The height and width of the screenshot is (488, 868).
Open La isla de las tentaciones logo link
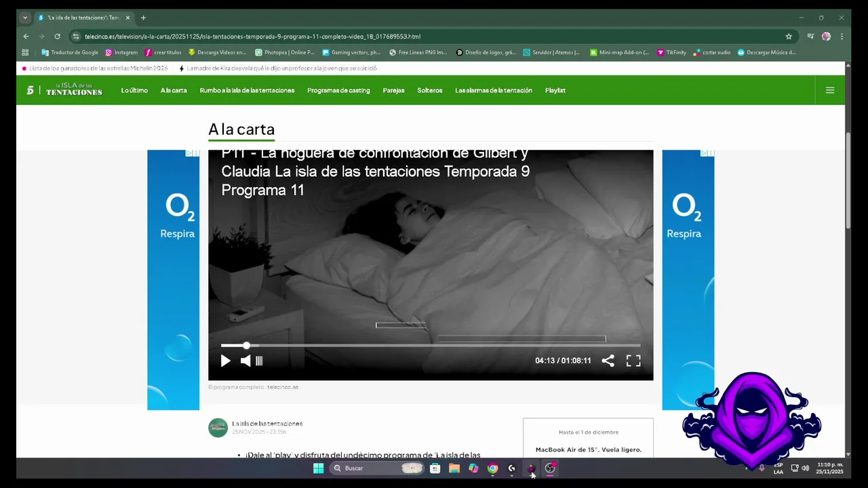(74, 89)
